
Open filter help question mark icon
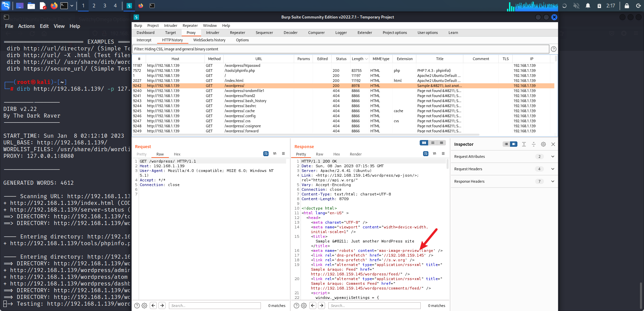tap(554, 49)
